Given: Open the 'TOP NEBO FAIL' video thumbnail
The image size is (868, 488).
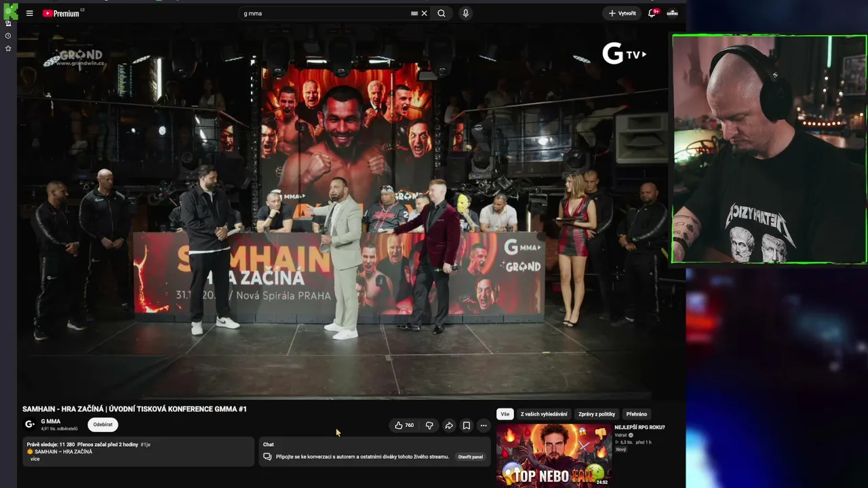Looking at the screenshot, I should click(x=554, y=455).
